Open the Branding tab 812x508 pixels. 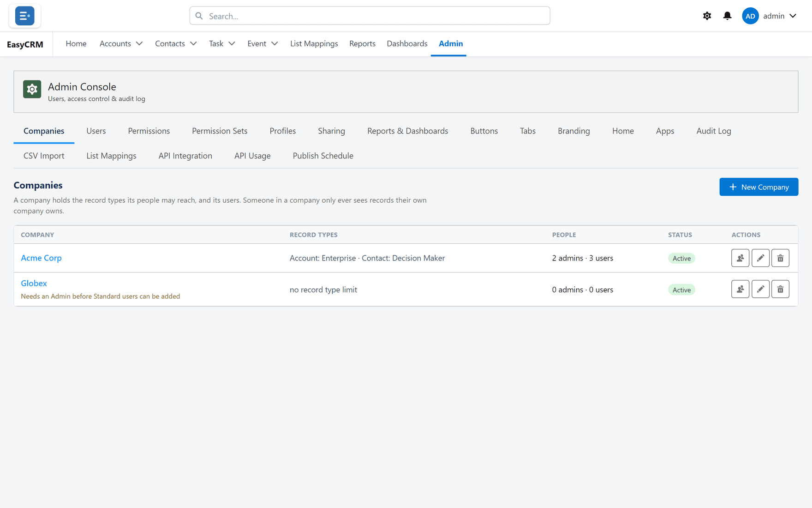tap(573, 131)
